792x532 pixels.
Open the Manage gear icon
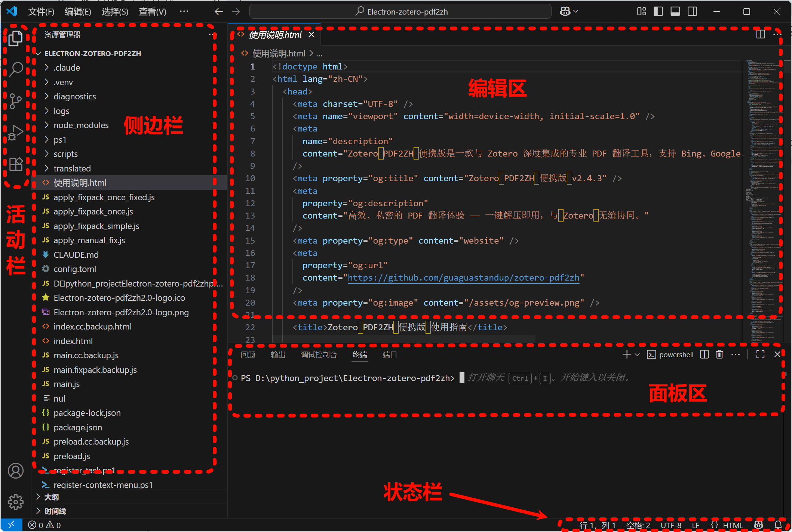coord(16,502)
